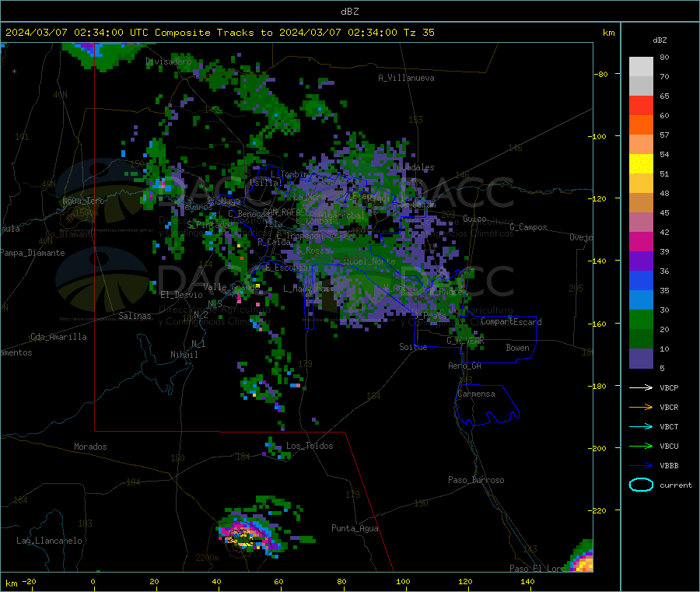Select the magenta 39 dBZ color swatch
This screenshot has width=700, height=592.
(641, 241)
